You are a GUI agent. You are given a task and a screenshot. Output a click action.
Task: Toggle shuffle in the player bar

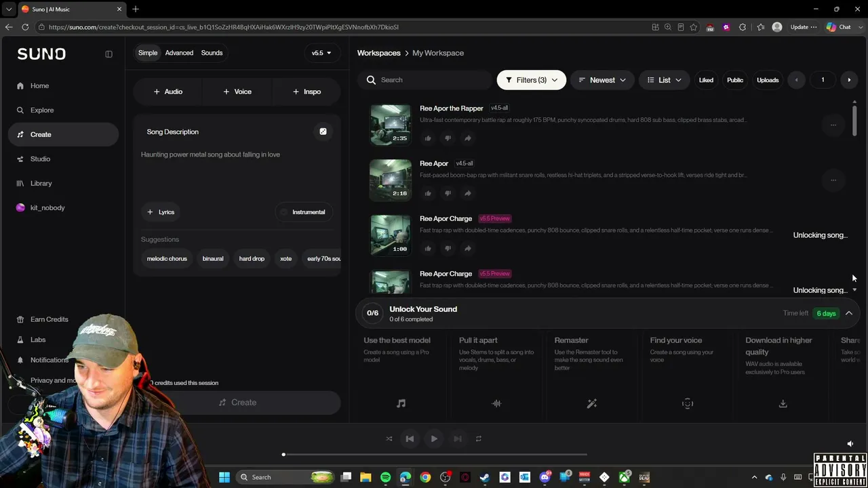pyautogui.click(x=389, y=439)
